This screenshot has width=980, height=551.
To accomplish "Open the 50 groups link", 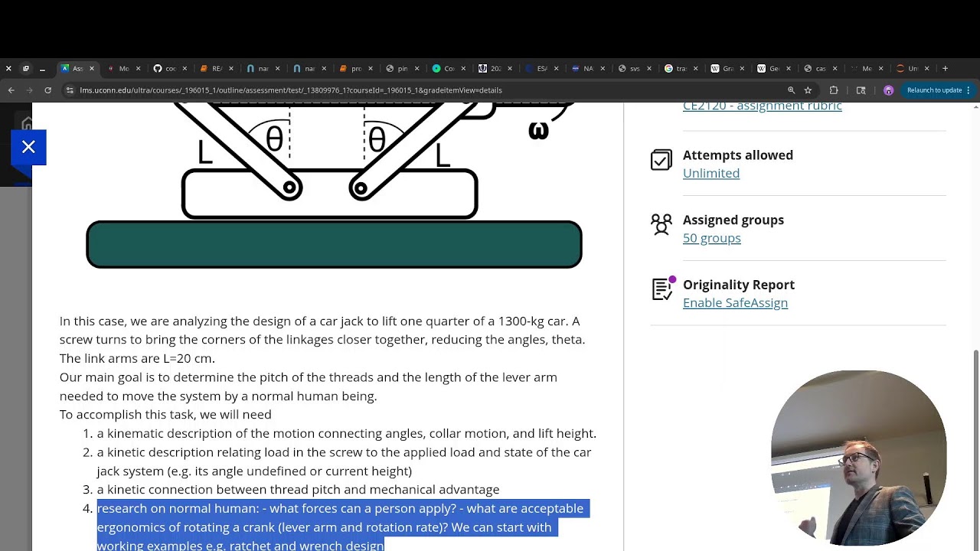I will 712,238.
